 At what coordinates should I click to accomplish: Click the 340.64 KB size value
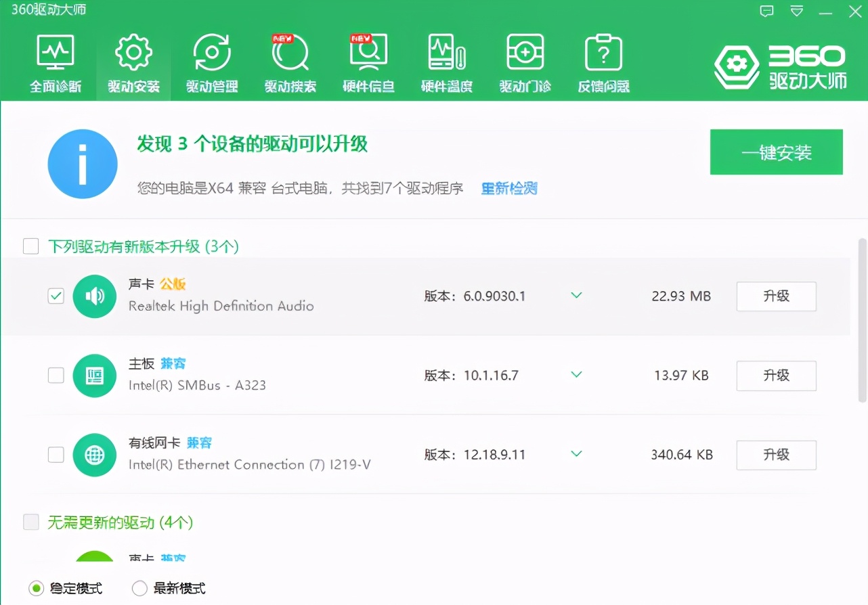682,455
